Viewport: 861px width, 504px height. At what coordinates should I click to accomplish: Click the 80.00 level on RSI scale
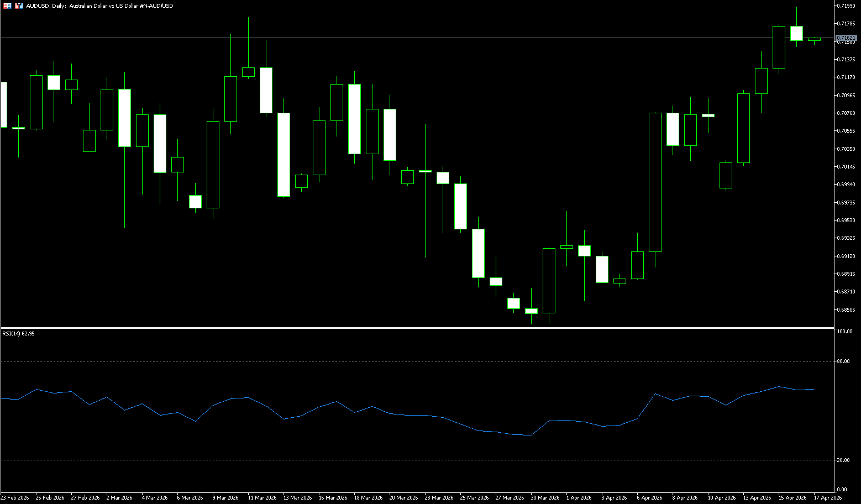843,361
